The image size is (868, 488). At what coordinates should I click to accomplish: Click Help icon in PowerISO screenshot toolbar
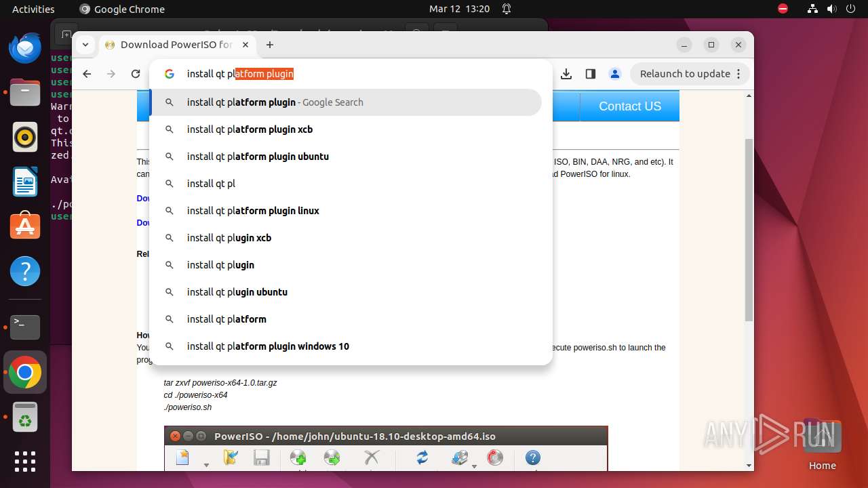[533, 458]
